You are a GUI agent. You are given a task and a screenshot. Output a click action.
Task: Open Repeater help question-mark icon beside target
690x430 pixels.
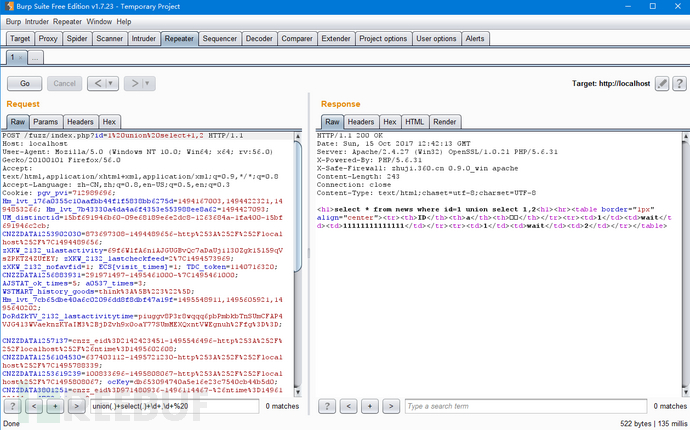(x=679, y=83)
